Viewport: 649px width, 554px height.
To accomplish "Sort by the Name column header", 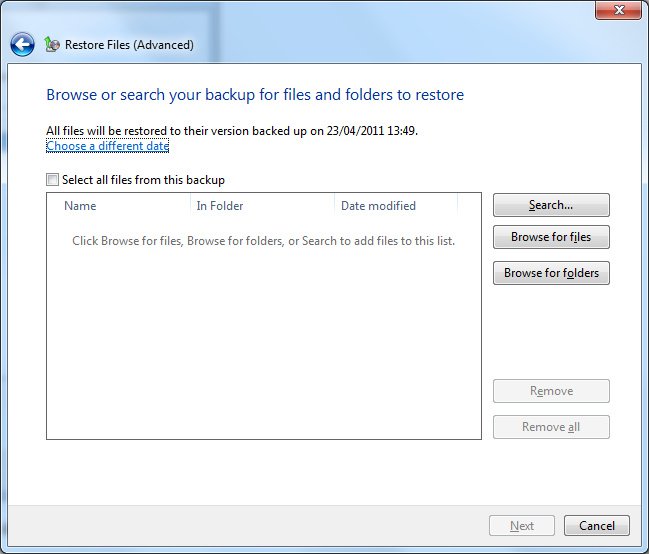I will (119, 206).
